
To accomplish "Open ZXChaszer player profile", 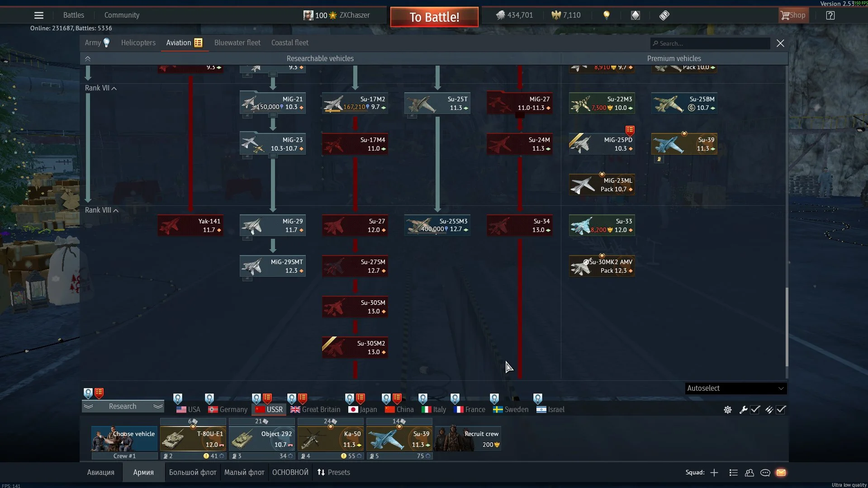I will click(337, 15).
